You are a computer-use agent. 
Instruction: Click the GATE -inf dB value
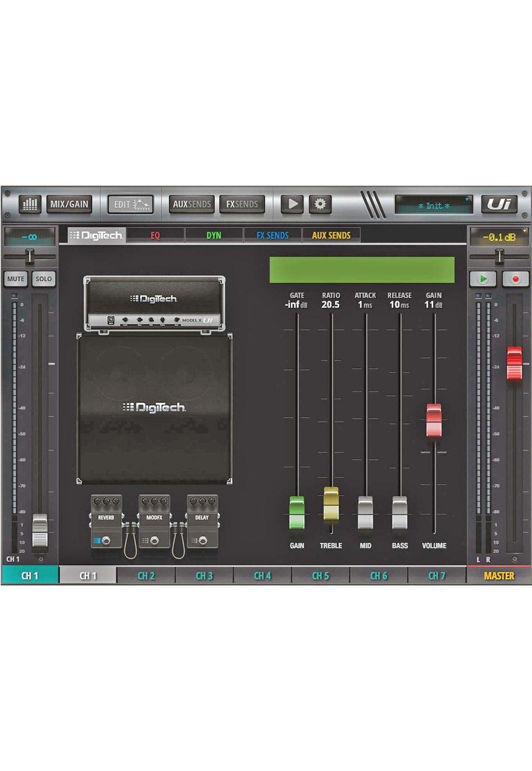(x=296, y=305)
